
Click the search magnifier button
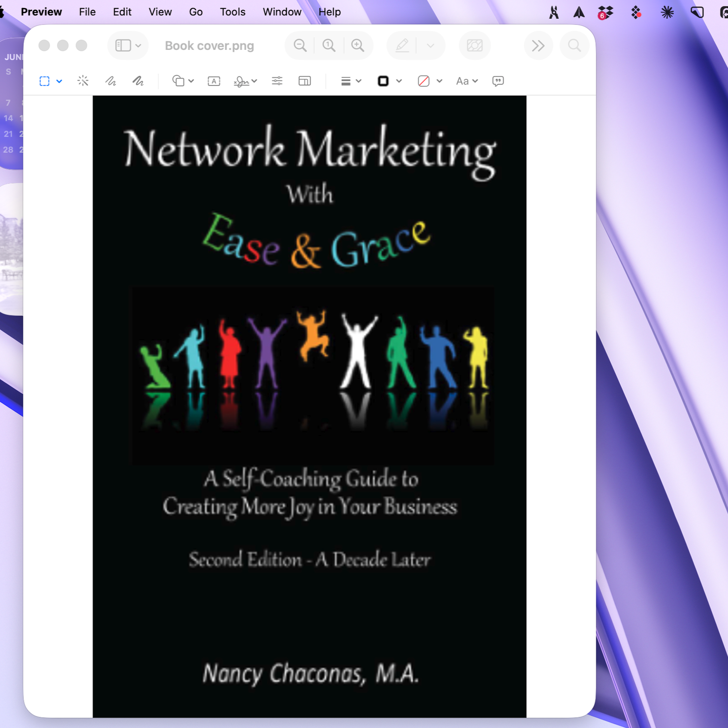(x=574, y=45)
